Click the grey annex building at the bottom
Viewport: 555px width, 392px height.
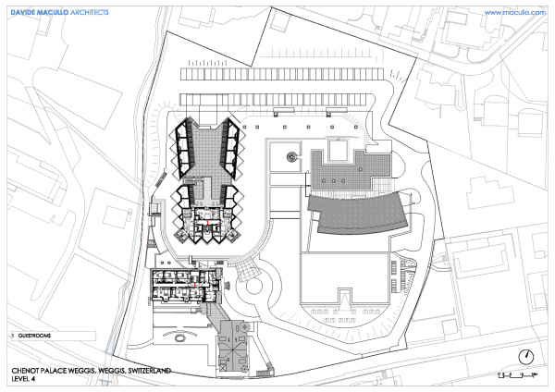click(x=231, y=350)
